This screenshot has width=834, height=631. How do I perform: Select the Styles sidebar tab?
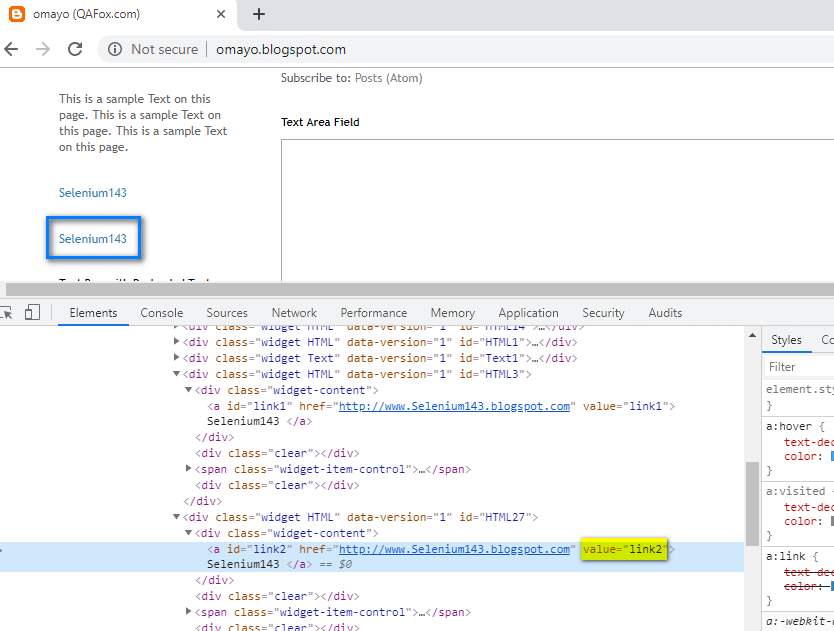786,339
